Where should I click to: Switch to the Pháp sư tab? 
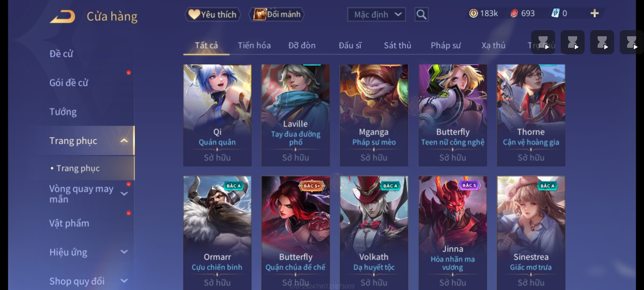click(446, 45)
